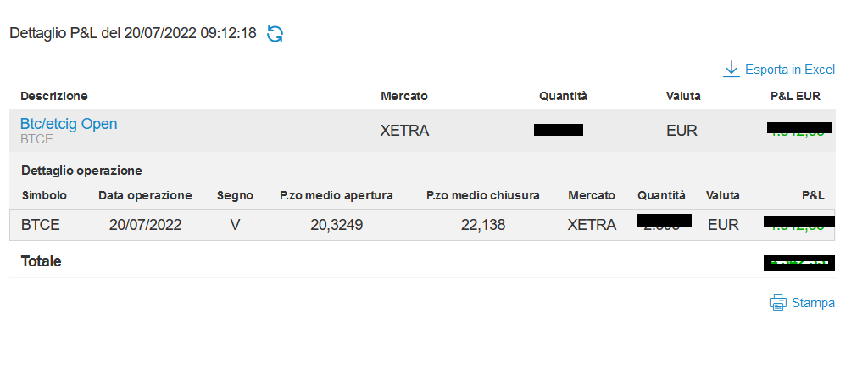
Task: Click the Stampa print link
Action: pyautogui.click(x=813, y=303)
